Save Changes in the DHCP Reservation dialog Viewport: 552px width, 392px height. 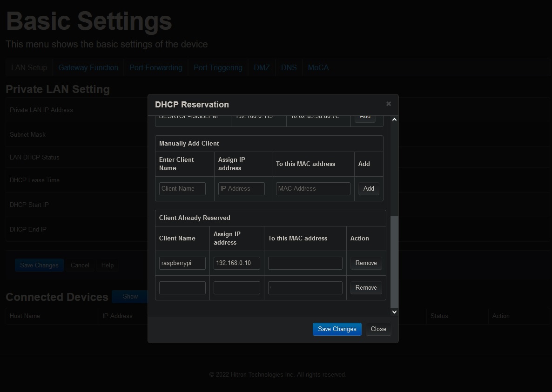coord(337,329)
